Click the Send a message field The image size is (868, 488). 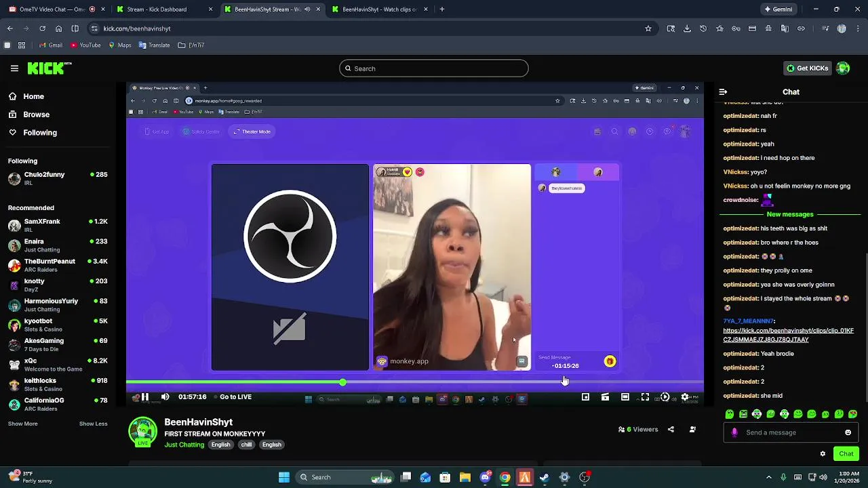(x=791, y=432)
